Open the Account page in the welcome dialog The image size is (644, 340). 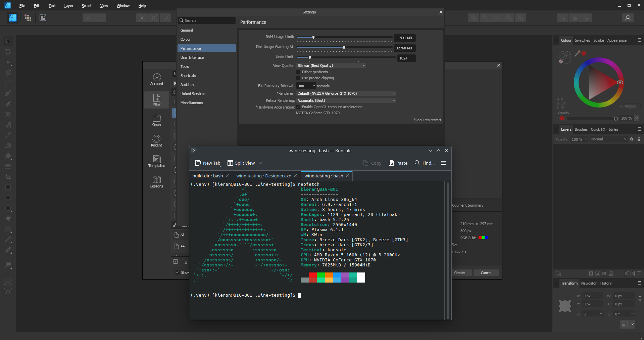(x=157, y=79)
